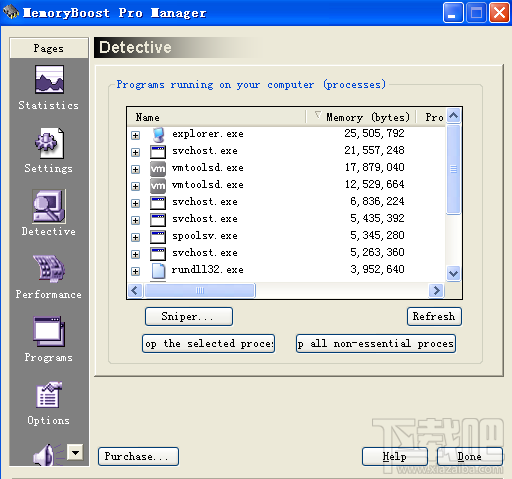Click the scroll right arrow of list

tap(436, 290)
